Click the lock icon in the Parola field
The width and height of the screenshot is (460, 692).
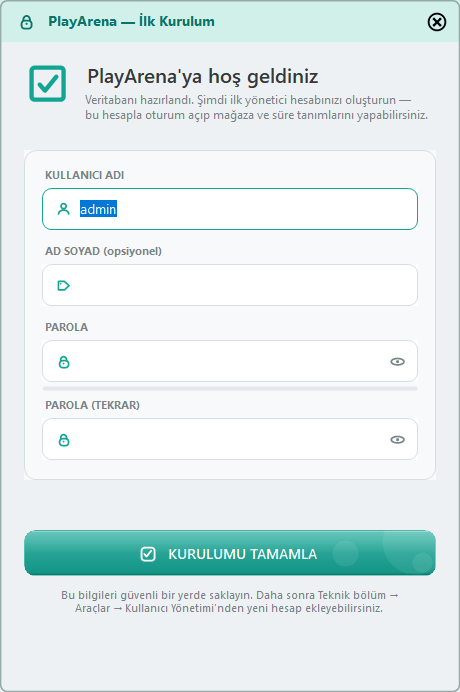click(64, 362)
